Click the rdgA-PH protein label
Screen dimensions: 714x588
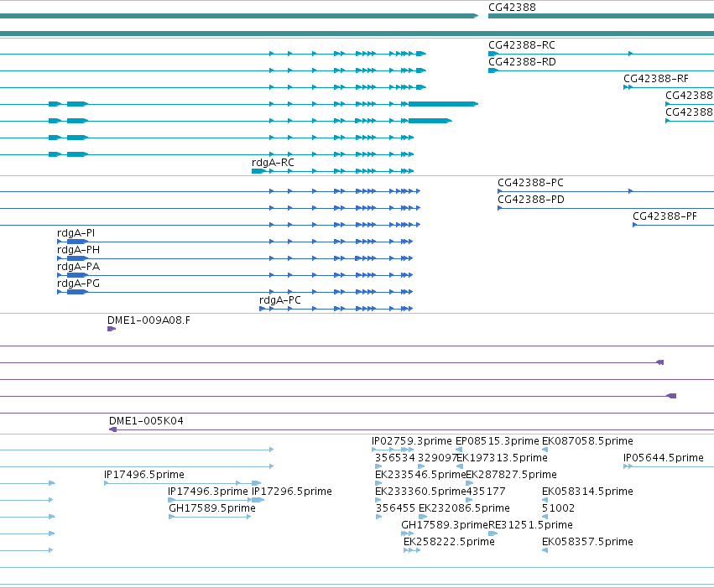pyautogui.click(x=78, y=250)
